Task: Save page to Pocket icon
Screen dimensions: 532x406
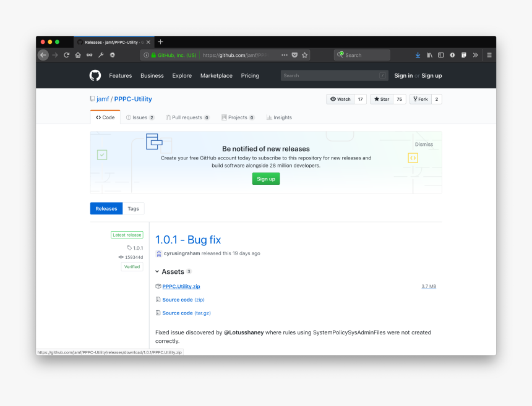Action: (294, 55)
